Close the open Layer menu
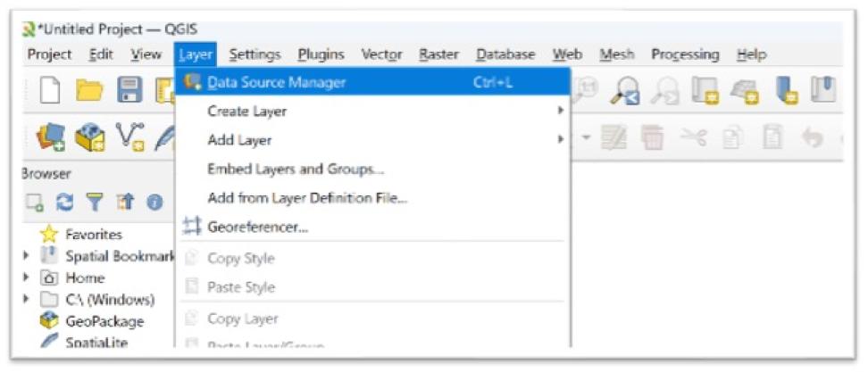 coord(196,54)
